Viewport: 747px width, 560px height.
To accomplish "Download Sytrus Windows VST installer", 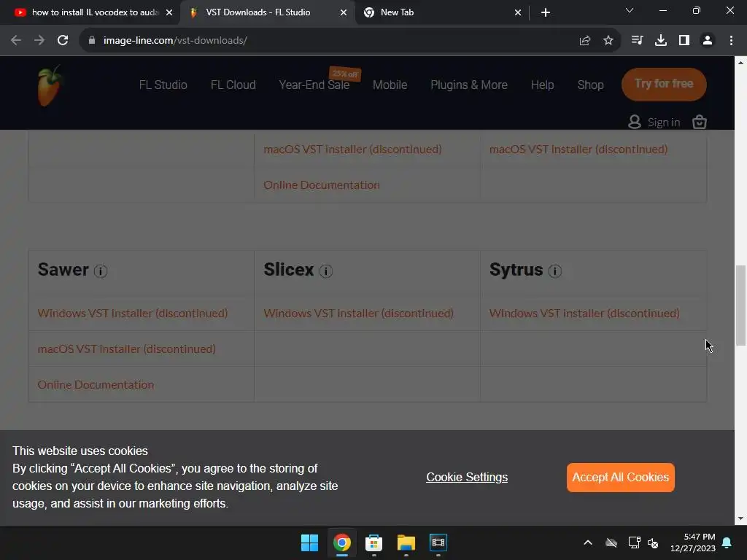I will [x=584, y=314].
